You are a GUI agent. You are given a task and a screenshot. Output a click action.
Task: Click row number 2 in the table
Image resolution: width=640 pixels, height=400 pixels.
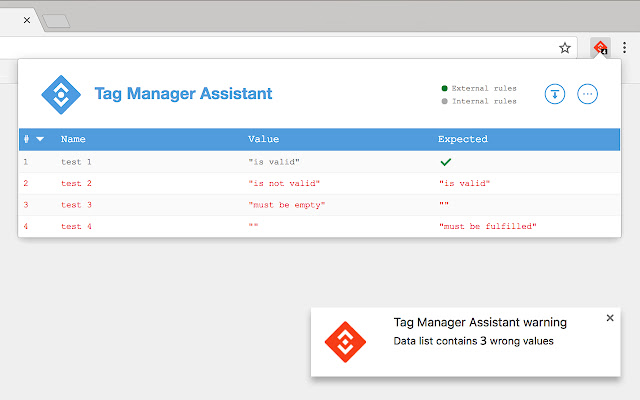click(x=26, y=183)
